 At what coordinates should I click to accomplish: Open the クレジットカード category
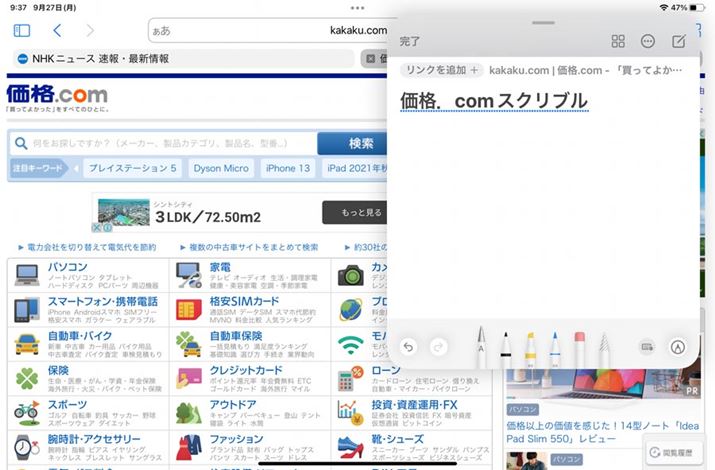click(x=246, y=370)
